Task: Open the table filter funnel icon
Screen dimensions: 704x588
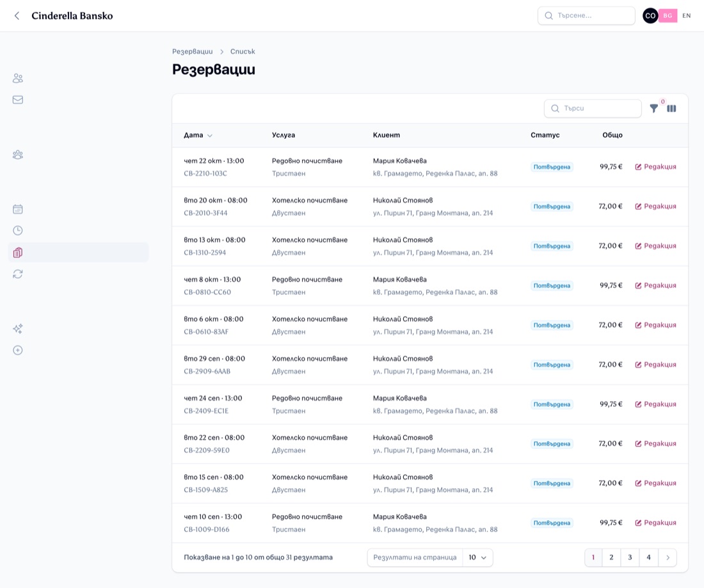Action: (x=653, y=108)
